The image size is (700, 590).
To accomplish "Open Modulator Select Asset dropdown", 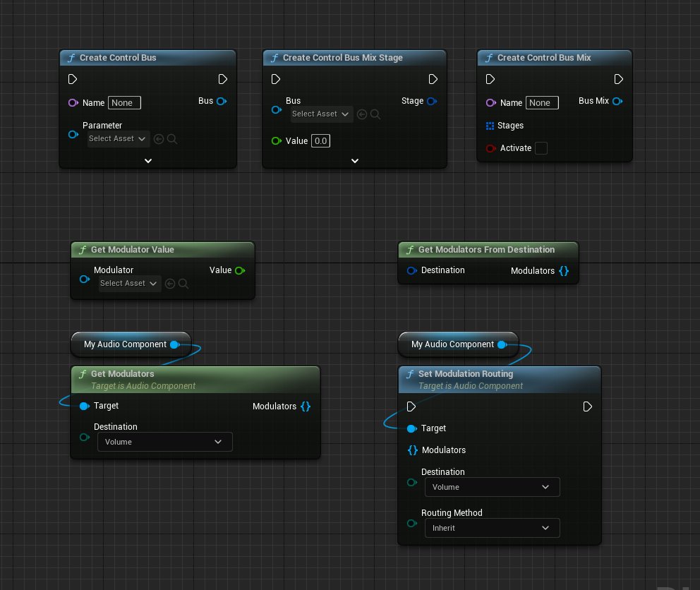I will 129,283.
